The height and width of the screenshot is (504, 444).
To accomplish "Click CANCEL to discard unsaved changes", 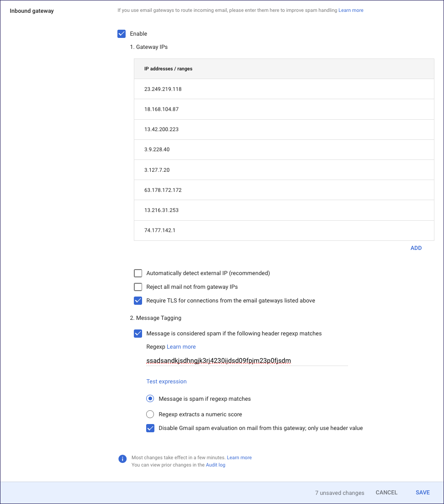I will click(386, 492).
